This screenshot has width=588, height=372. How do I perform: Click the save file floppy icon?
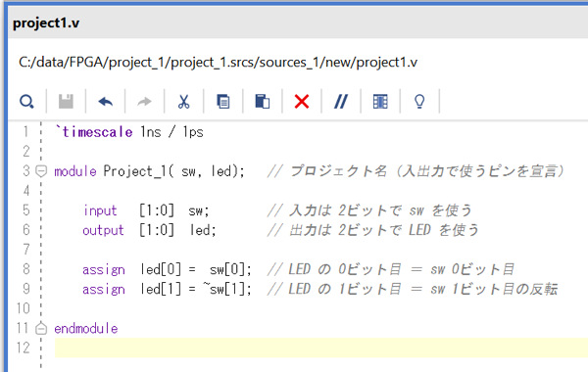(66, 102)
